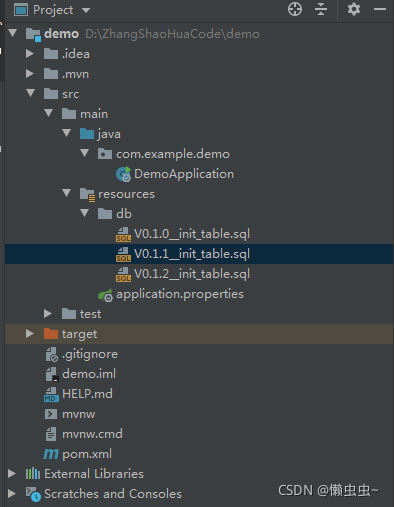The height and width of the screenshot is (507, 394).
Task: Click the mvnw.cmd file icon
Action: pyautogui.click(x=51, y=434)
